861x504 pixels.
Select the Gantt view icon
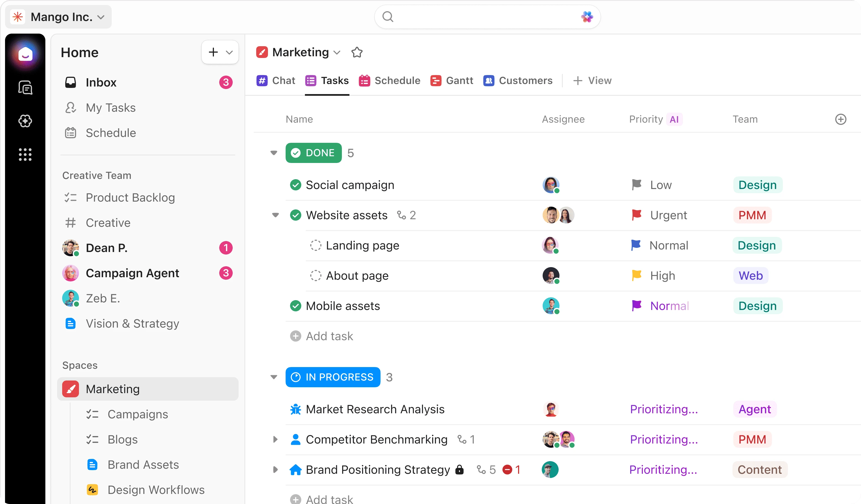pos(436,81)
